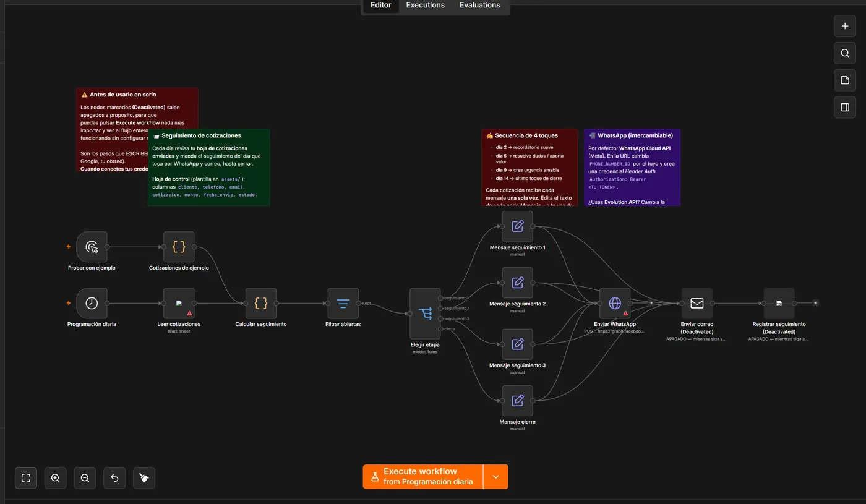Image resolution: width=866 pixels, height=504 pixels.
Task: Select the Mensaje cierre edit node
Action: pyautogui.click(x=517, y=401)
